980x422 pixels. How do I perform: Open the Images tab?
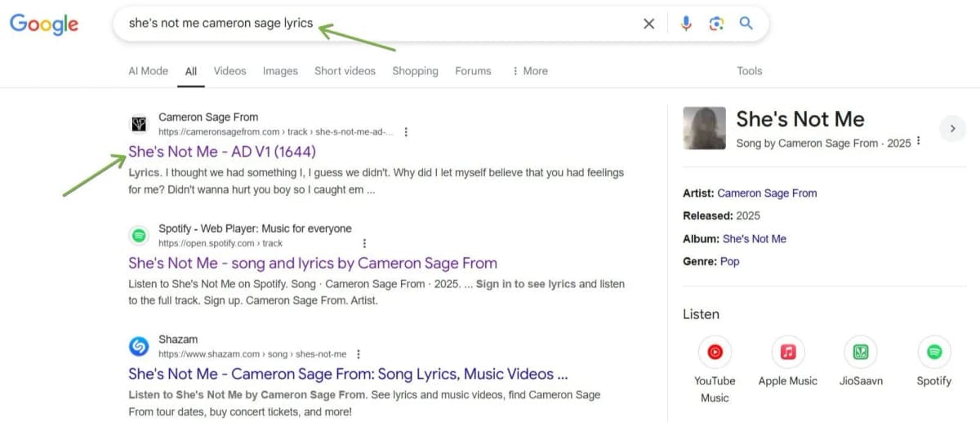[x=280, y=71]
